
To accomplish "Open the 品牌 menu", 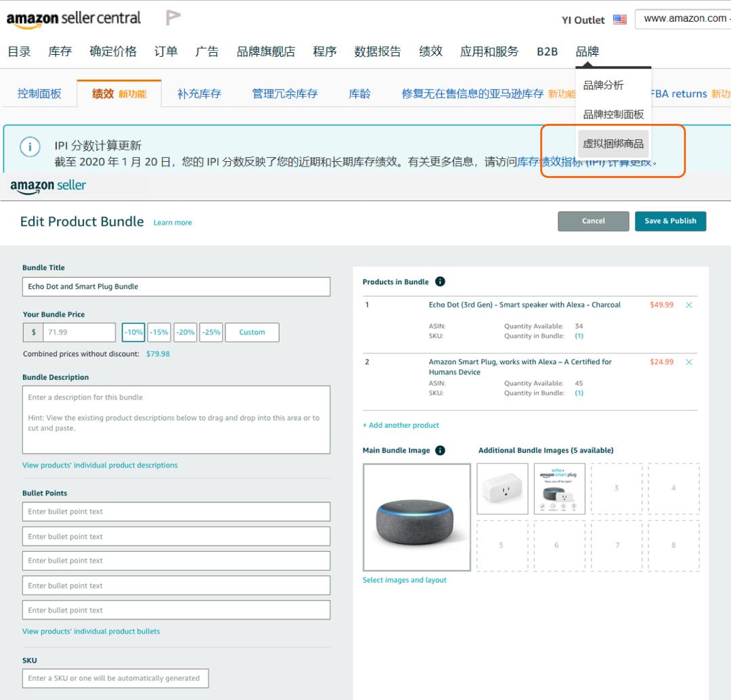I will [x=587, y=51].
